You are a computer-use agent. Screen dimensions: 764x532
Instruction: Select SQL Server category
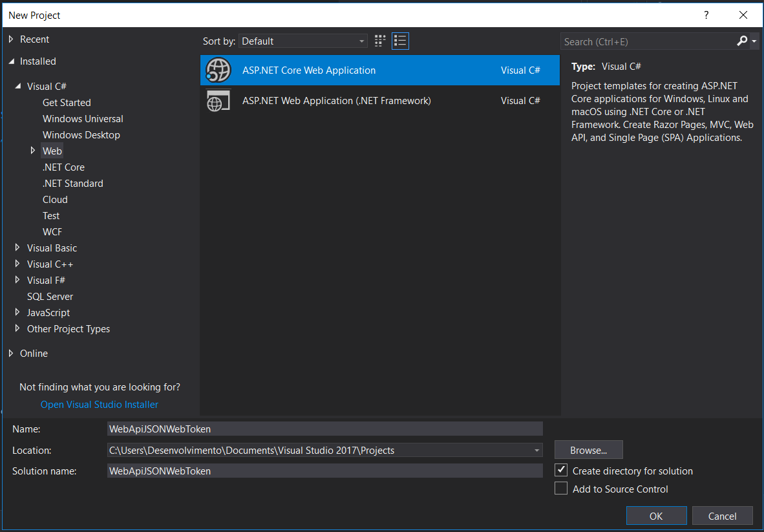50,296
